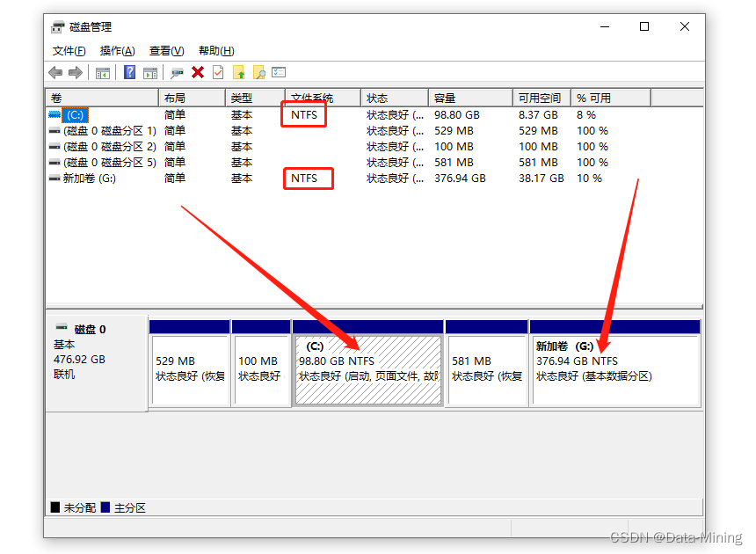756x554 pixels.
Task: Sort by the % 可用 column header
Action: 611,98
